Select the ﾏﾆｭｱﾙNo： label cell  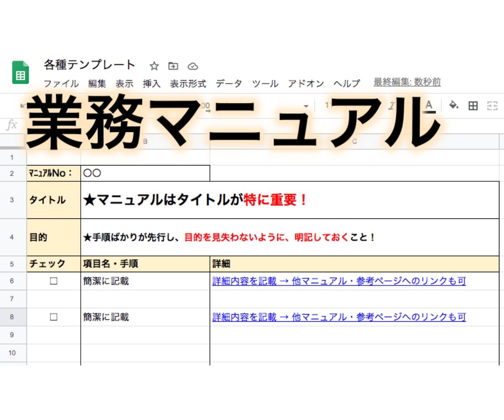click(x=54, y=173)
